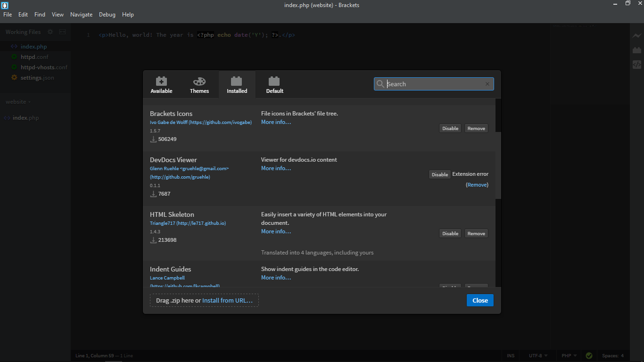Select httpd.conf in Working Files
The image size is (644, 362).
[x=34, y=57]
